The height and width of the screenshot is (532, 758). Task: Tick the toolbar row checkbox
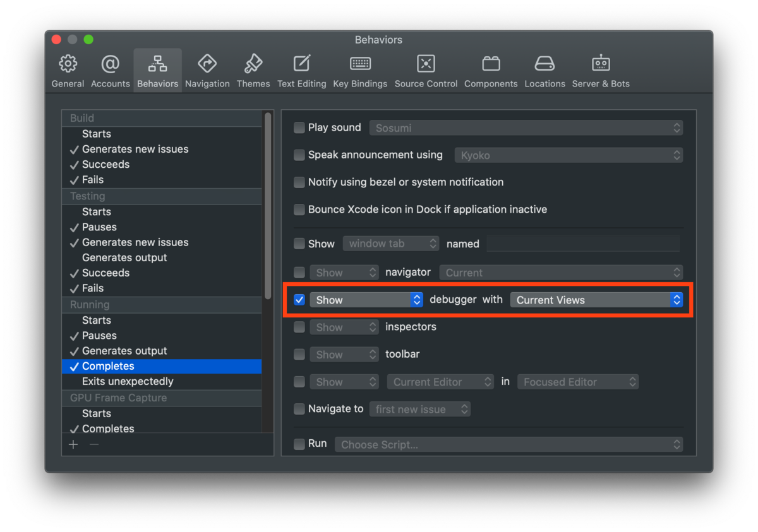[299, 355]
